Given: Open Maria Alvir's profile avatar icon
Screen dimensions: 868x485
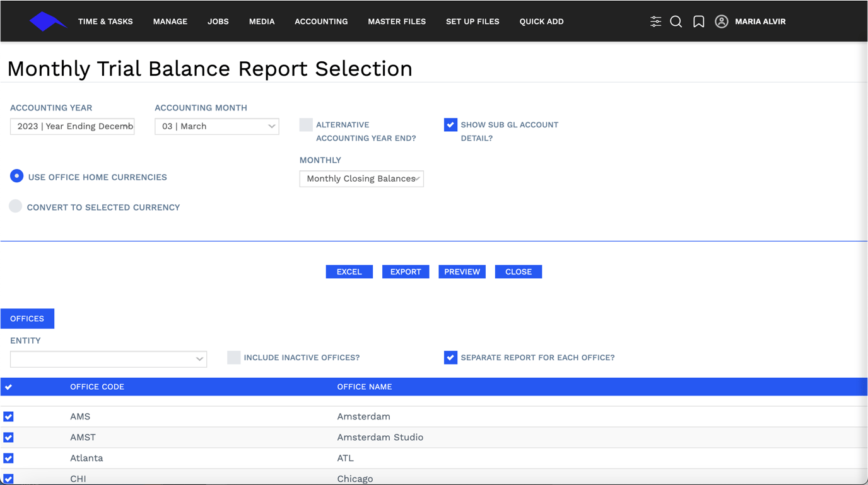Looking at the screenshot, I should pos(721,21).
